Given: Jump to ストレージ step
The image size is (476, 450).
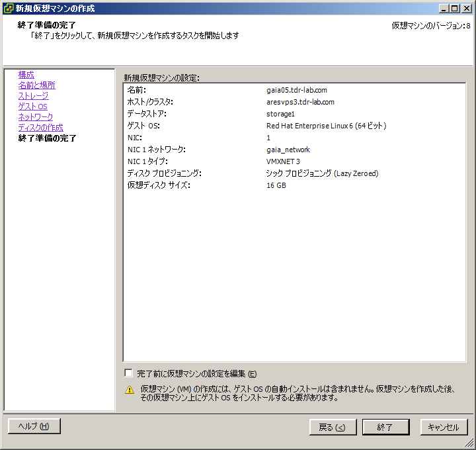Looking at the screenshot, I should (x=33, y=96).
